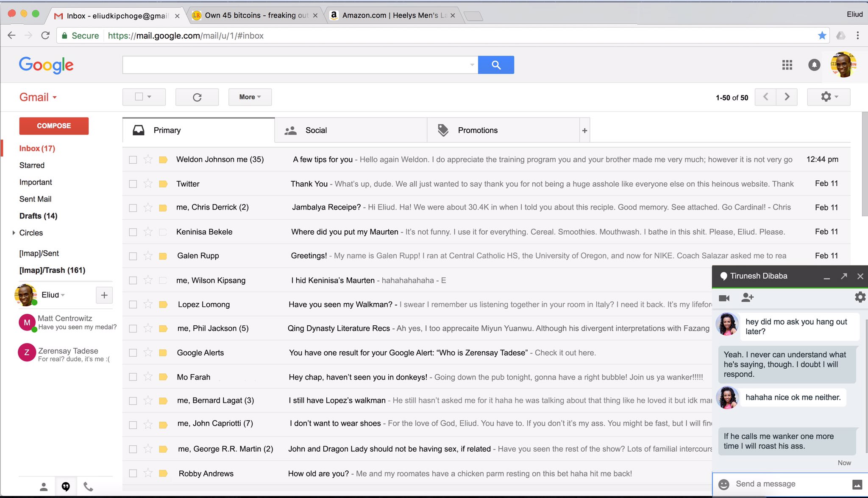
Task: Open Google notifications bell
Action: tap(814, 65)
